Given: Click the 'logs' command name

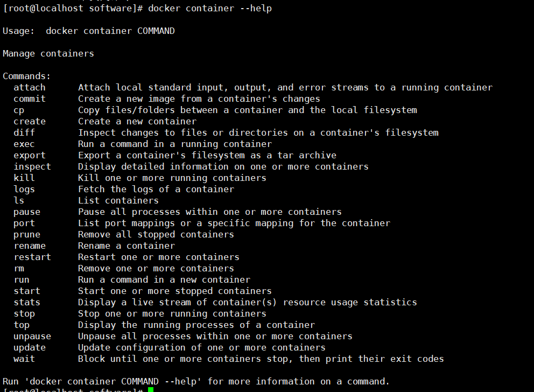Looking at the screenshot, I should 24,189.
